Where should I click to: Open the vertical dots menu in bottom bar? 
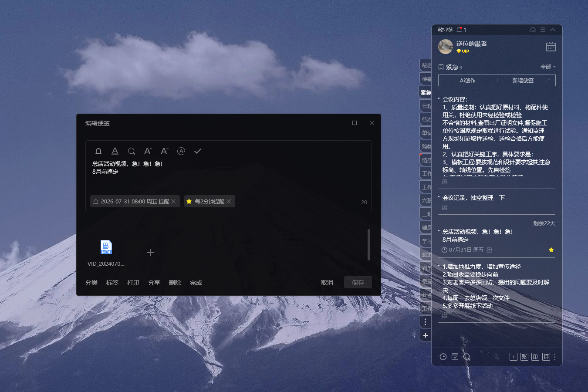554,357
